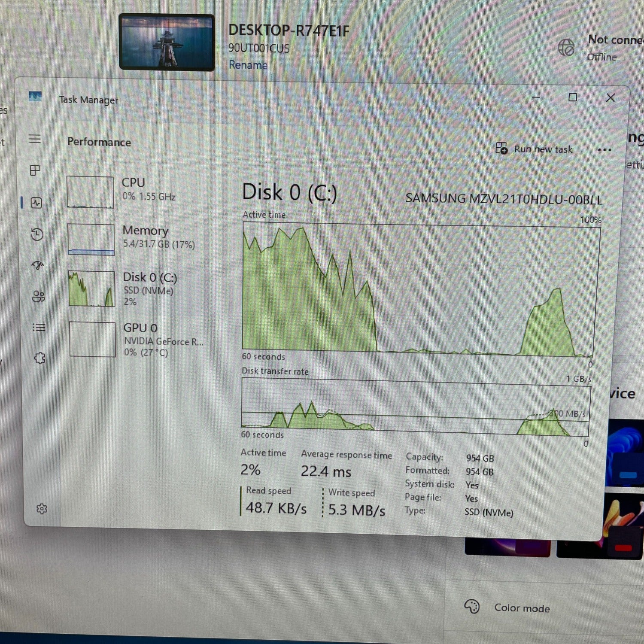Screen dimensions: 644x644
Task: Open the Services page icon
Action: [40, 357]
